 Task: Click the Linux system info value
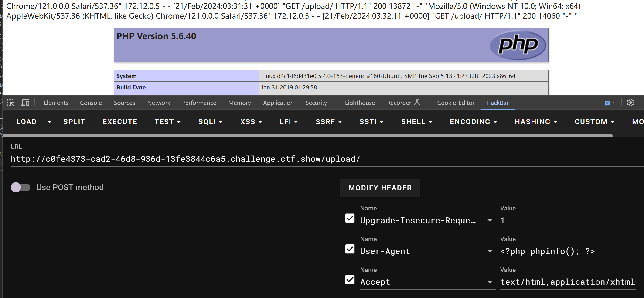pyautogui.click(x=388, y=76)
